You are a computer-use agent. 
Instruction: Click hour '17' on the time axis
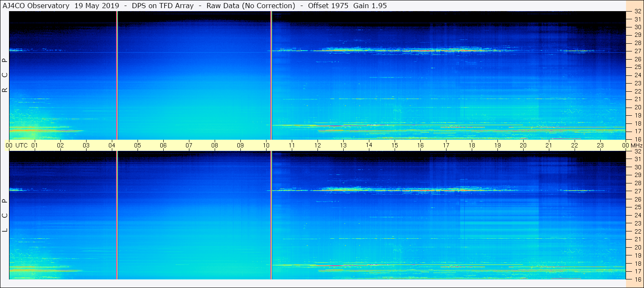tap(446, 146)
